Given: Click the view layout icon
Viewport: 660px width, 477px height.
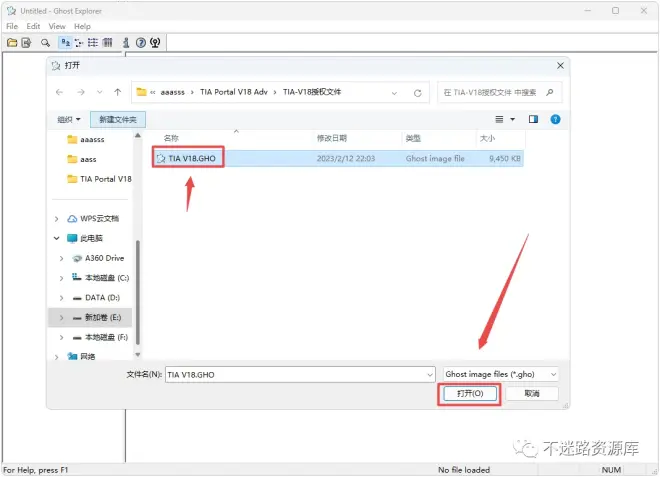Looking at the screenshot, I should (x=499, y=119).
